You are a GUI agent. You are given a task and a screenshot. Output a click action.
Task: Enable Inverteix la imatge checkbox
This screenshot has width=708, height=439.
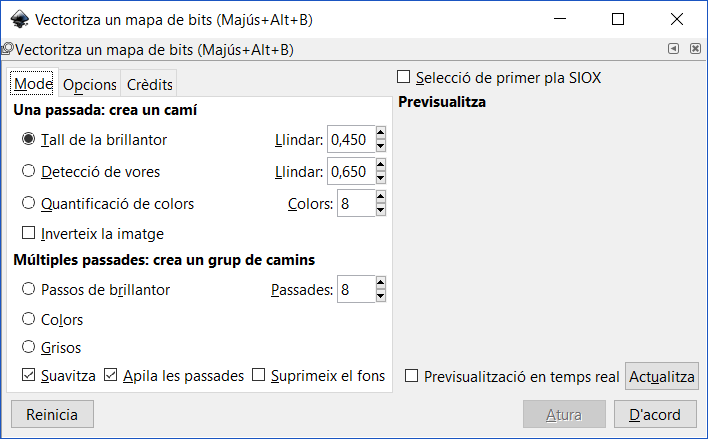(x=28, y=233)
